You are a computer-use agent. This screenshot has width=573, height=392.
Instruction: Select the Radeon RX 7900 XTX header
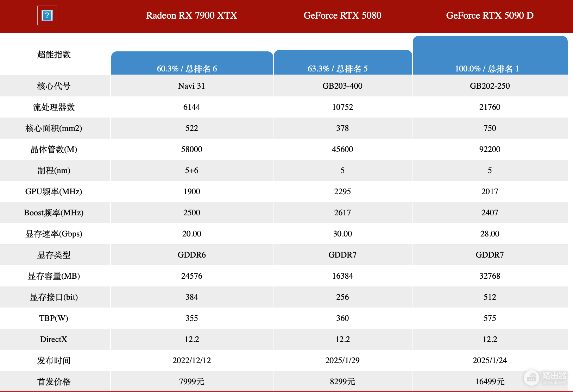tap(191, 15)
